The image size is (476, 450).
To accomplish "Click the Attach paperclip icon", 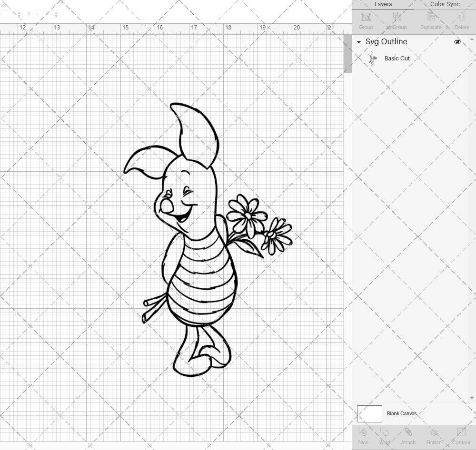I will pyautogui.click(x=408, y=435).
